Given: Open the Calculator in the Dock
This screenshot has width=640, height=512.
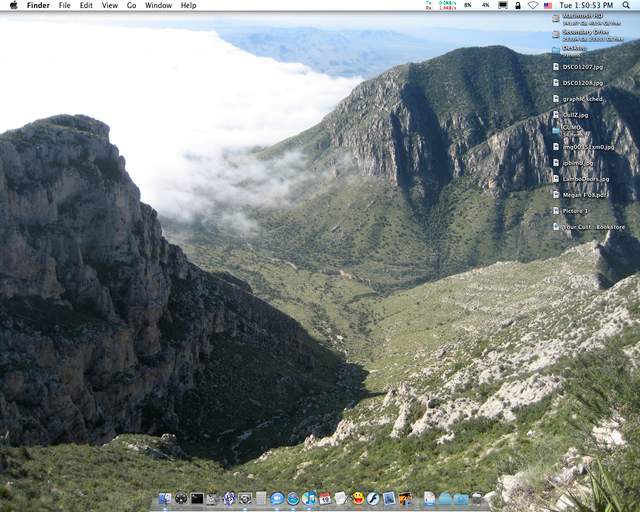Looking at the screenshot, I should (261, 499).
